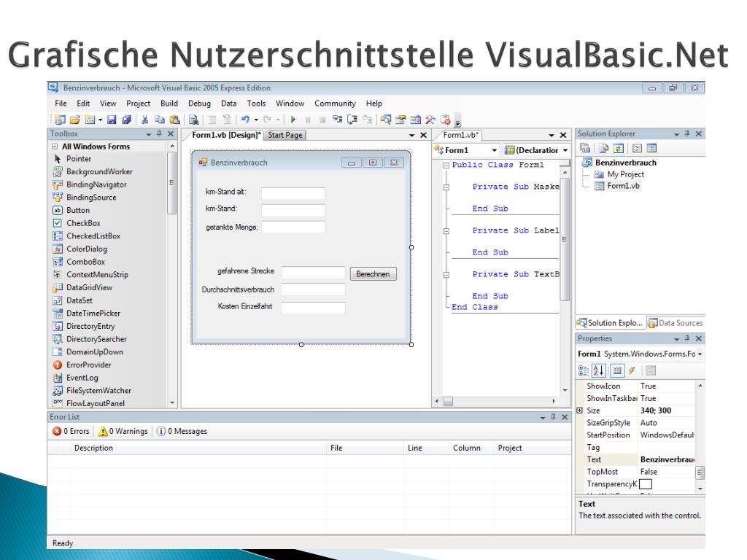Click the Step Over debug icon

click(x=352, y=120)
